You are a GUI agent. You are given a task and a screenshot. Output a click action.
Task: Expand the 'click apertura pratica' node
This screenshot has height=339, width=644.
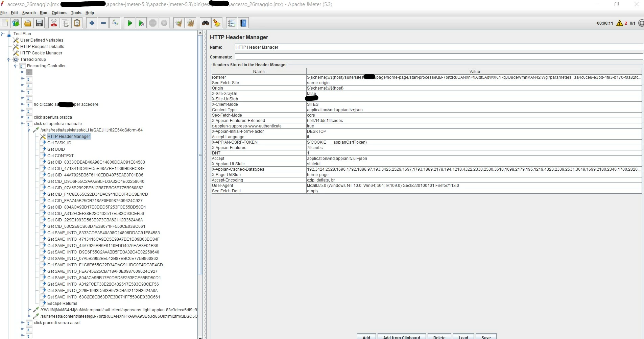click(22, 117)
